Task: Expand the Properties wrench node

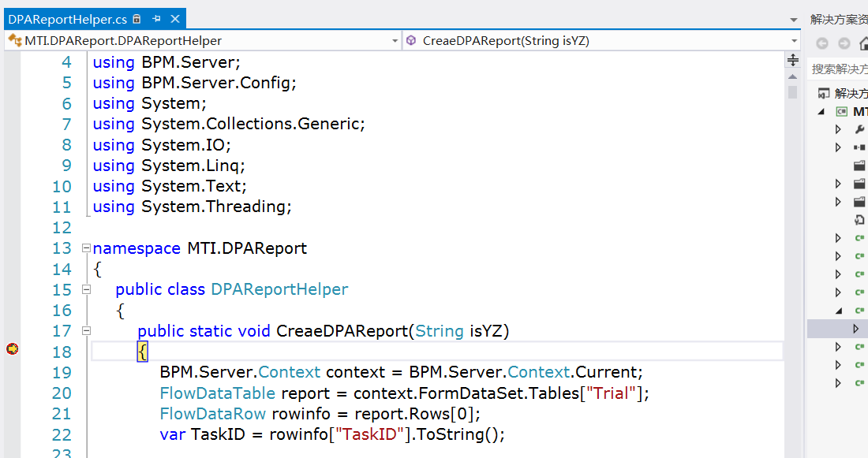Action: point(838,128)
